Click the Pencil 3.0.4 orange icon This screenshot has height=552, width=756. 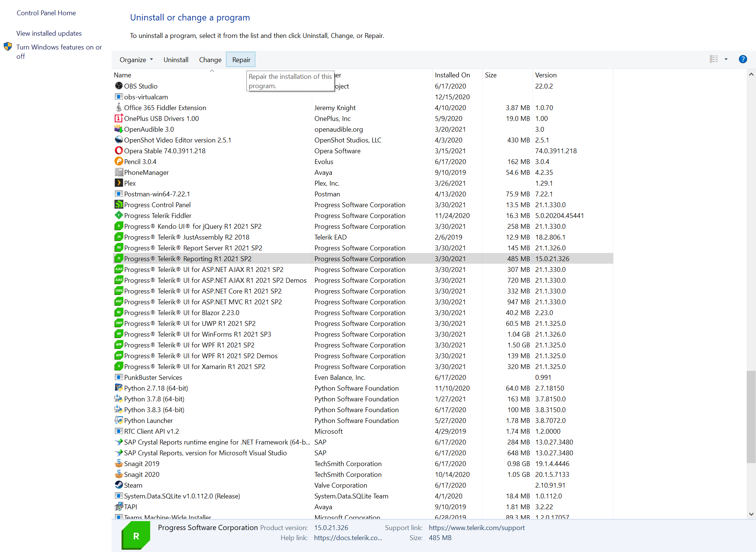coord(119,161)
